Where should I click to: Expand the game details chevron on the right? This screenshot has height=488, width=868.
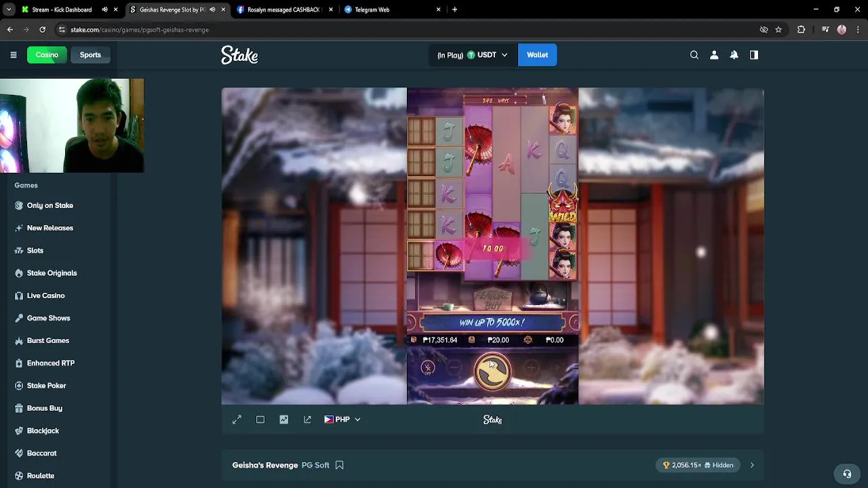pyautogui.click(x=752, y=465)
